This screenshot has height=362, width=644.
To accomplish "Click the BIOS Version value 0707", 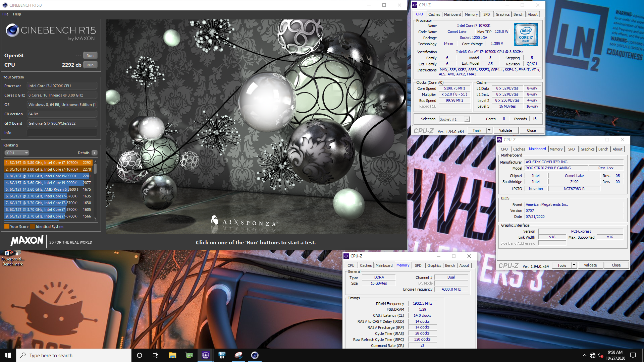I will (574, 210).
